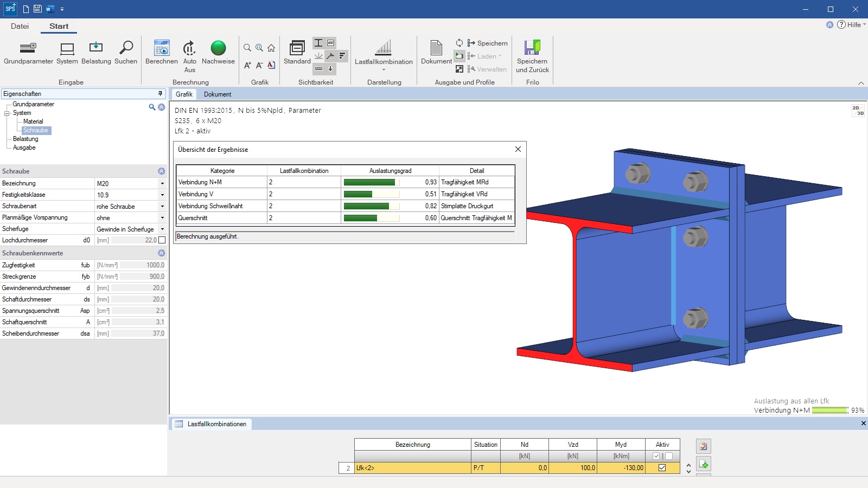Image resolution: width=868 pixels, height=488 pixels.
Task: Collapse the Schraubenkennwerte section
Action: [x=161, y=253]
